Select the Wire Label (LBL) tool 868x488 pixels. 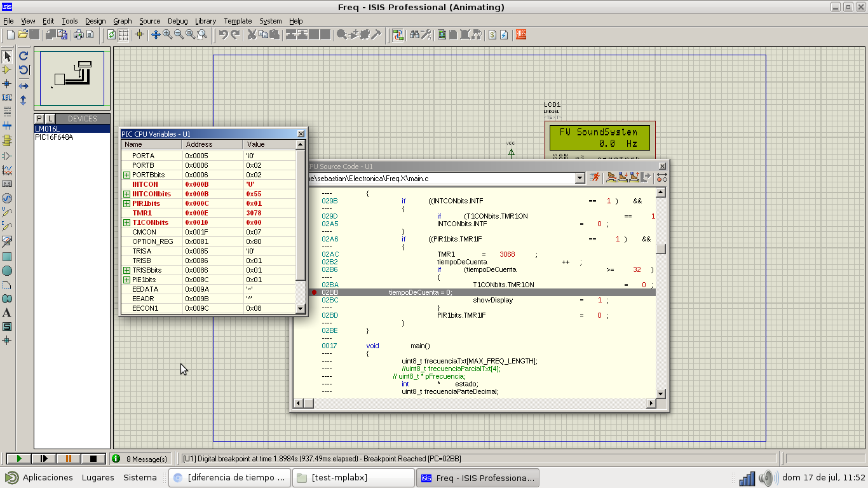click(8, 98)
